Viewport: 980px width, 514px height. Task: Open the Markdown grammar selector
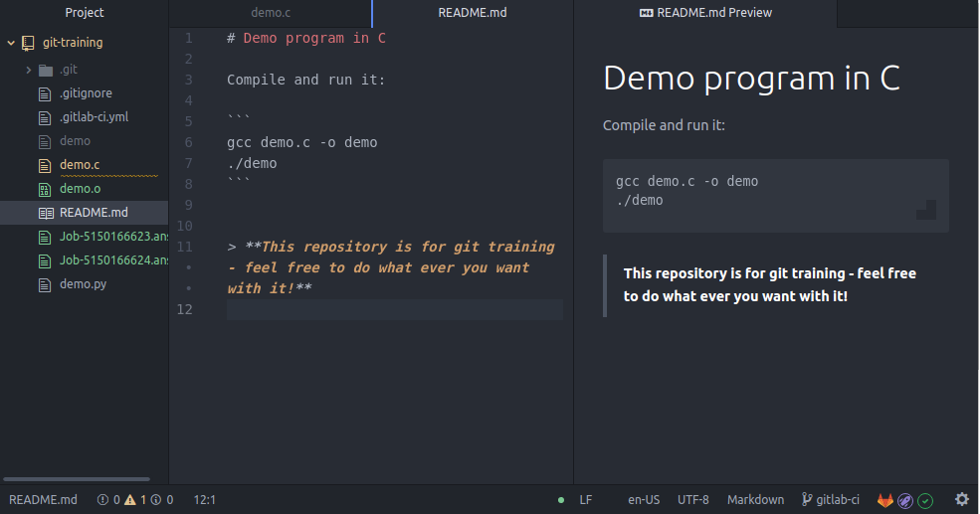(755, 500)
